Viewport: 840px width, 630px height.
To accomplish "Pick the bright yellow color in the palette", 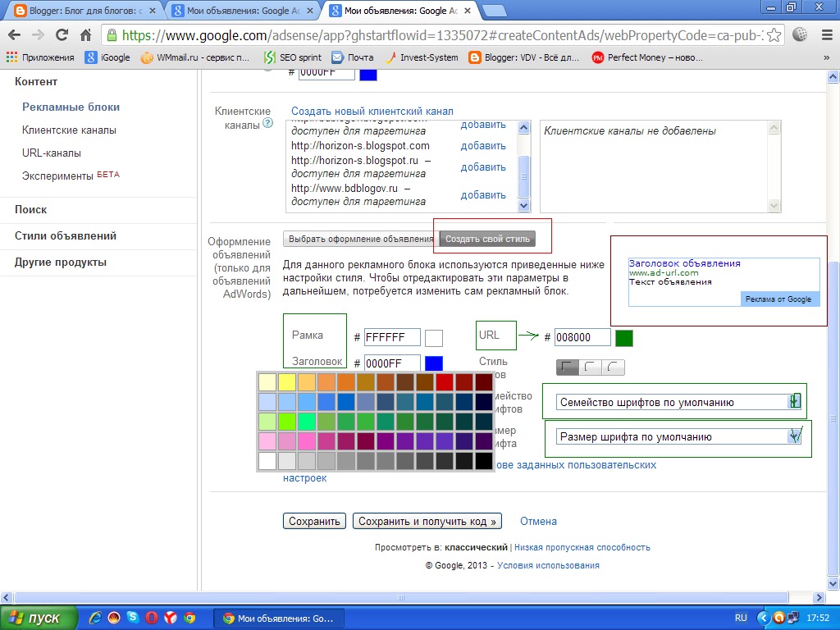I will (287, 382).
